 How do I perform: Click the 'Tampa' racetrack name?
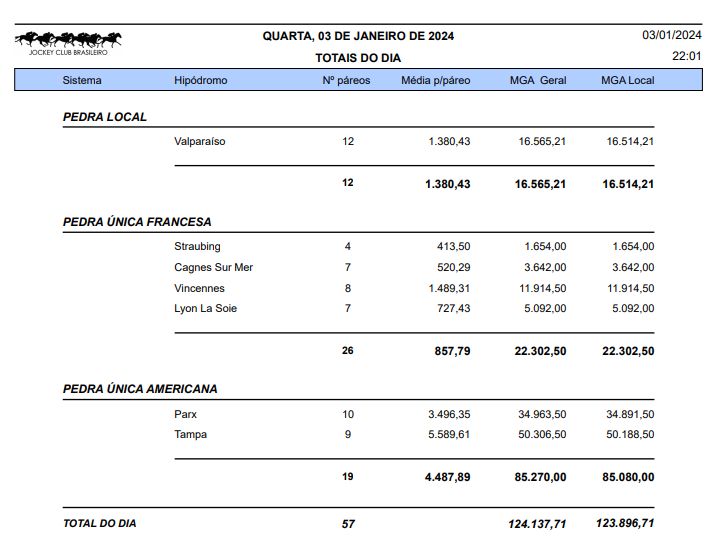coord(190,435)
